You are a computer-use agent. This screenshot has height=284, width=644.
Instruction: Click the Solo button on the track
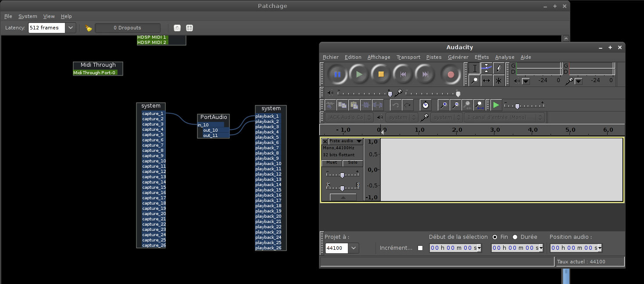tap(353, 163)
